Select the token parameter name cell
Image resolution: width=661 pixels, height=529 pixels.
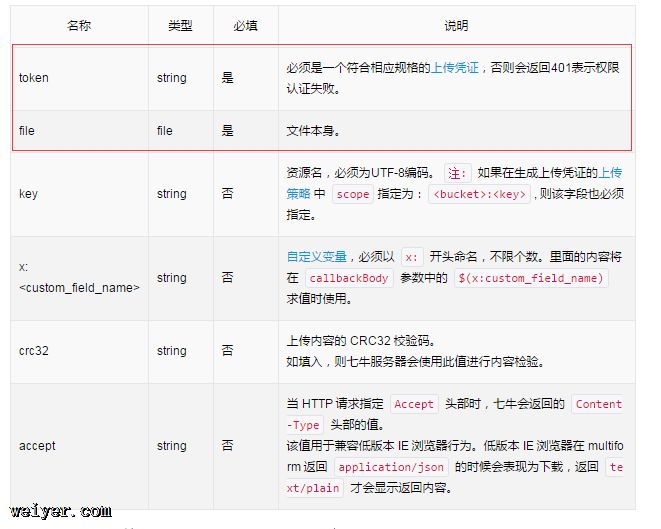(34, 78)
